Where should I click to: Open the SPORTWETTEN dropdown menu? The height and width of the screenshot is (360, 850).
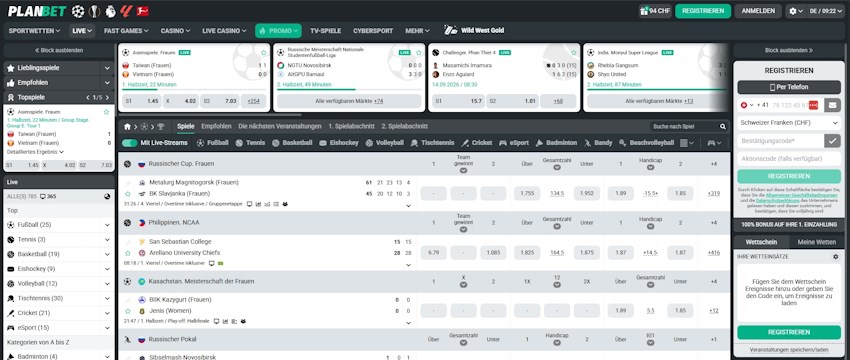click(x=34, y=31)
